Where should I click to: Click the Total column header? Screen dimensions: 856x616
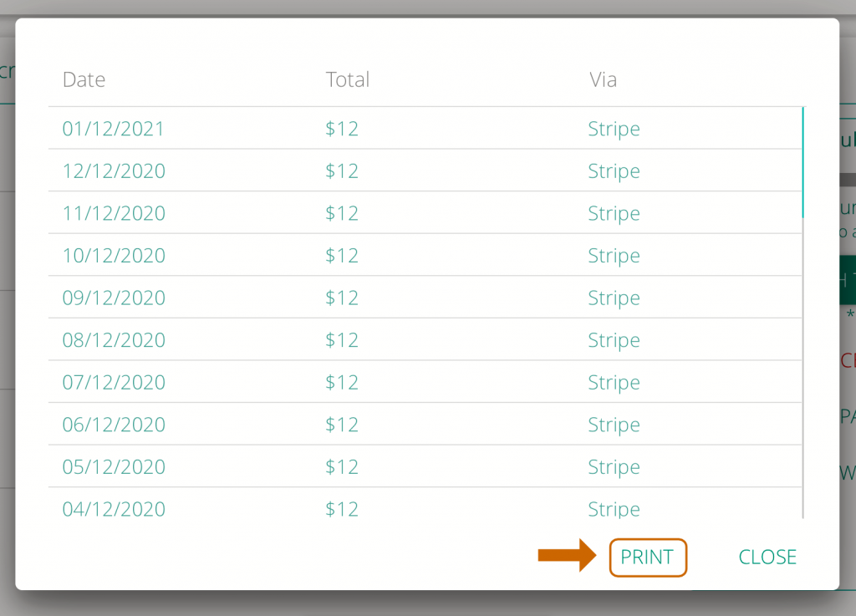click(x=348, y=79)
